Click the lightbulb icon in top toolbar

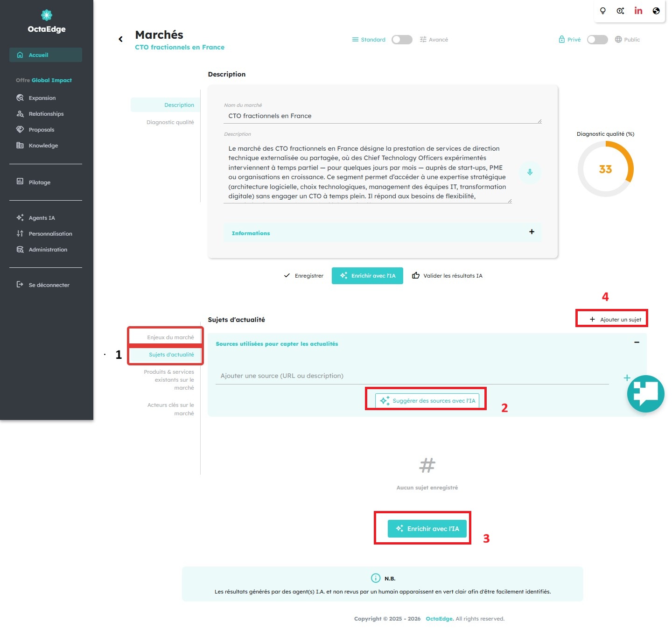point(602,11)
